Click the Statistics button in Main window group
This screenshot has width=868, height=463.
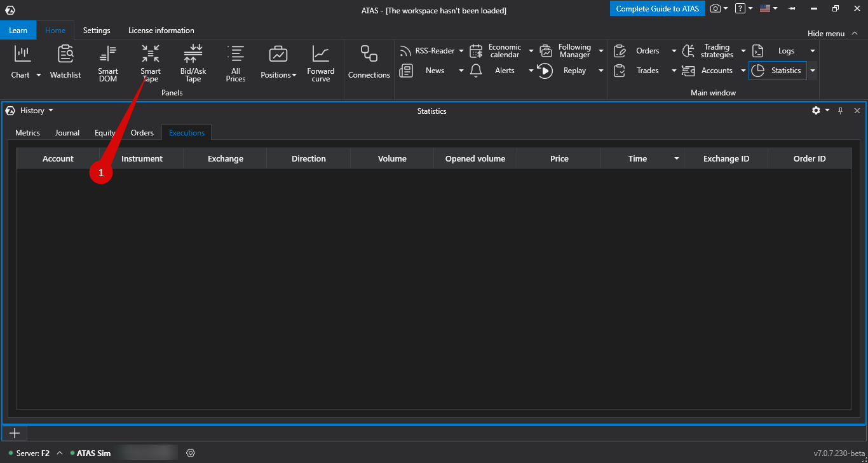click(778, 71)
